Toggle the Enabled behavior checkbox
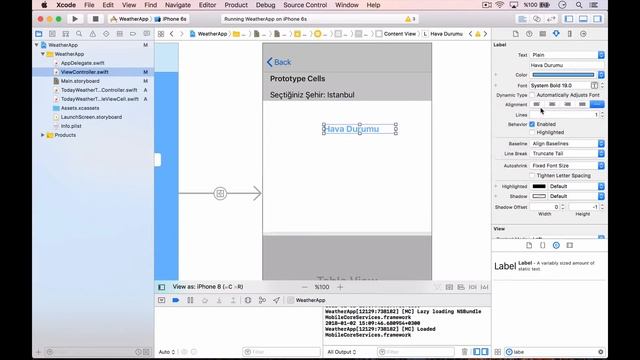Viewport: 640px width, 360px height. coord(532,124)
